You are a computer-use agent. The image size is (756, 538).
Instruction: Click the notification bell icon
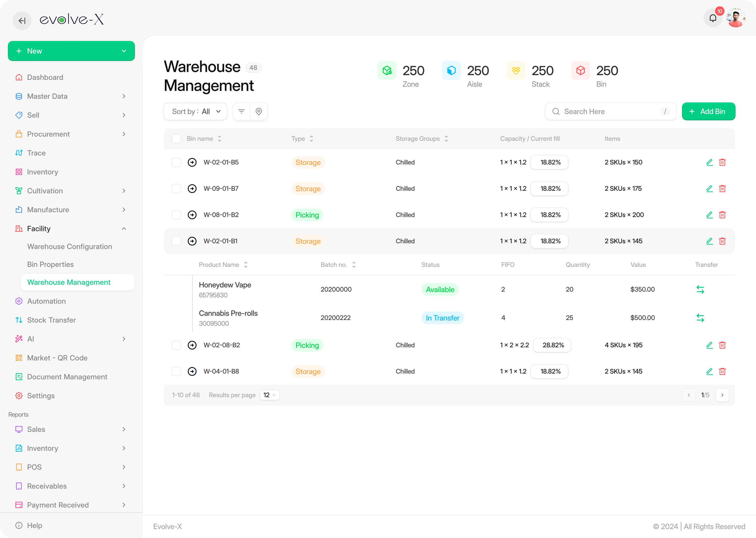click(x=713, y=18)
